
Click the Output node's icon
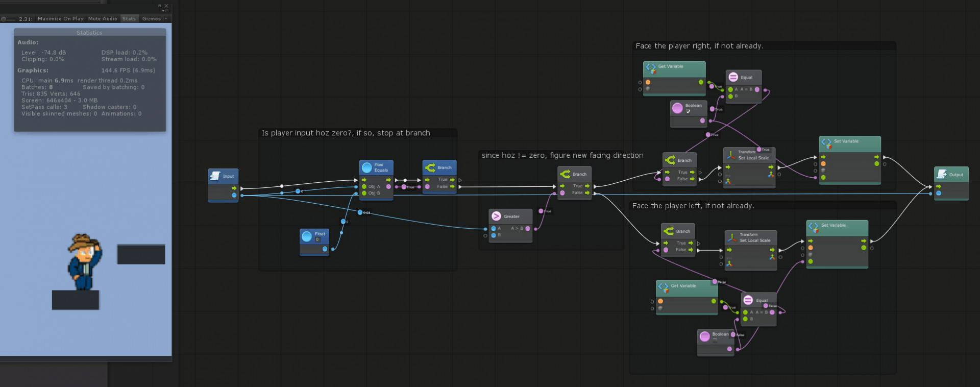point(942,174)
